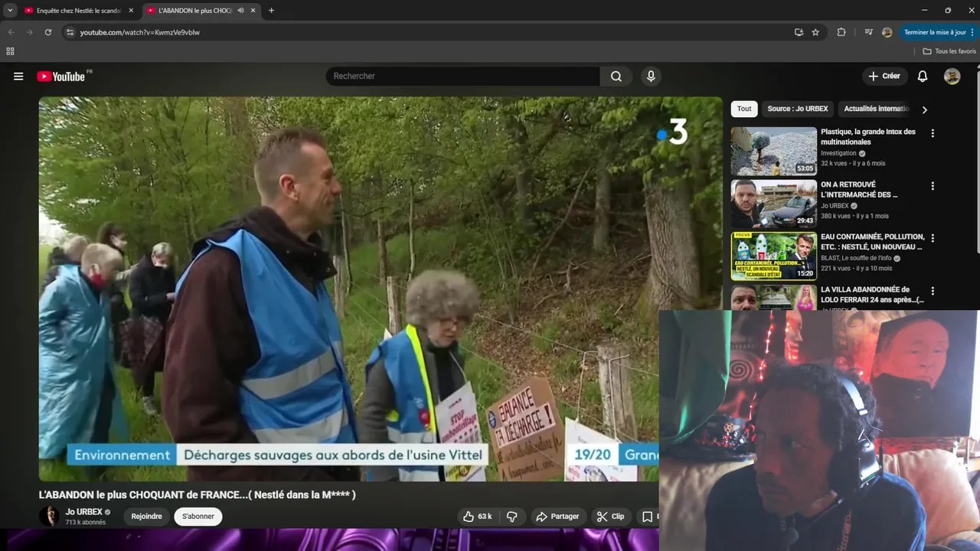Viewport: 980px width, 551px height.
Task: Open options for 'EAU CONTAMINÉE, POLLUTION' video
Action: coord(933,238)
